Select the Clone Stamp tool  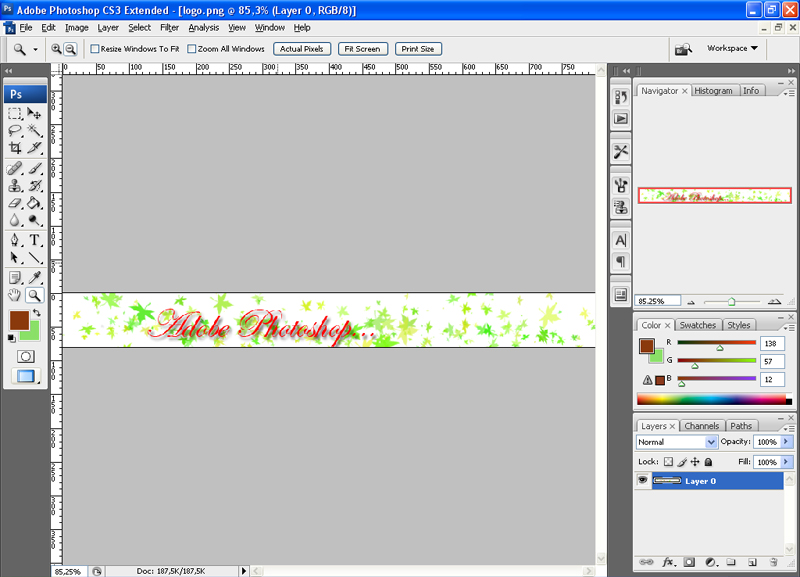point(15,186)
